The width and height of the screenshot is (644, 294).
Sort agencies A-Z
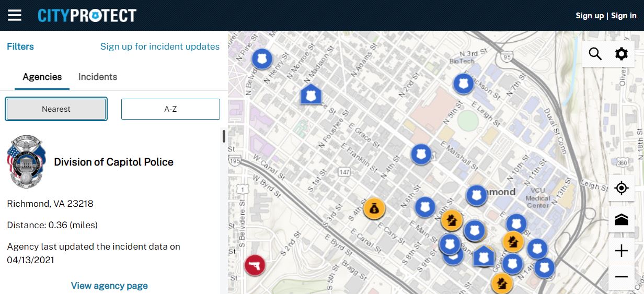(x=170, y=109)
